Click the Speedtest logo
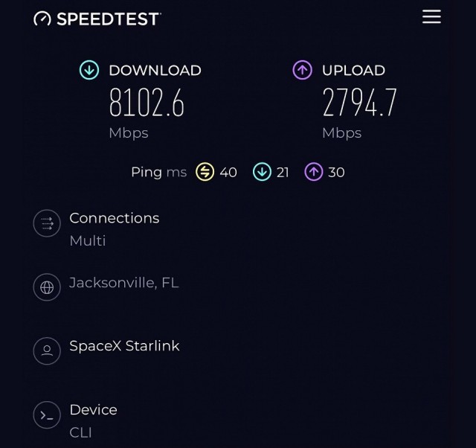This screenshot has height=448, width=476. (97, 19)
